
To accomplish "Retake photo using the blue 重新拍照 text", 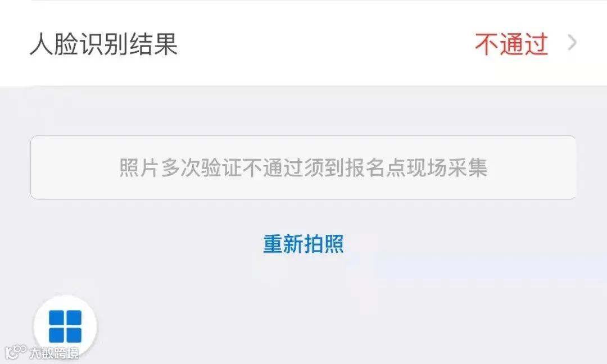I will tap(303, 244).
